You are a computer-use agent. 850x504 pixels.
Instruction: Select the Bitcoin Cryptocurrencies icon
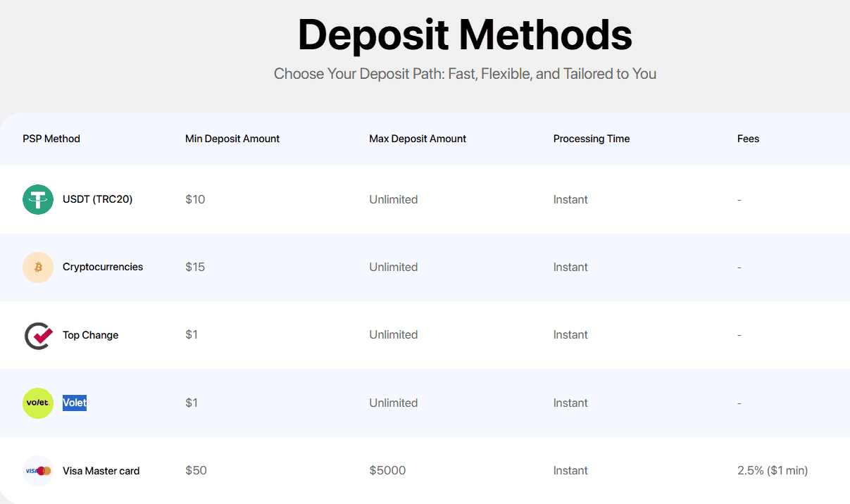pos(37,267)
